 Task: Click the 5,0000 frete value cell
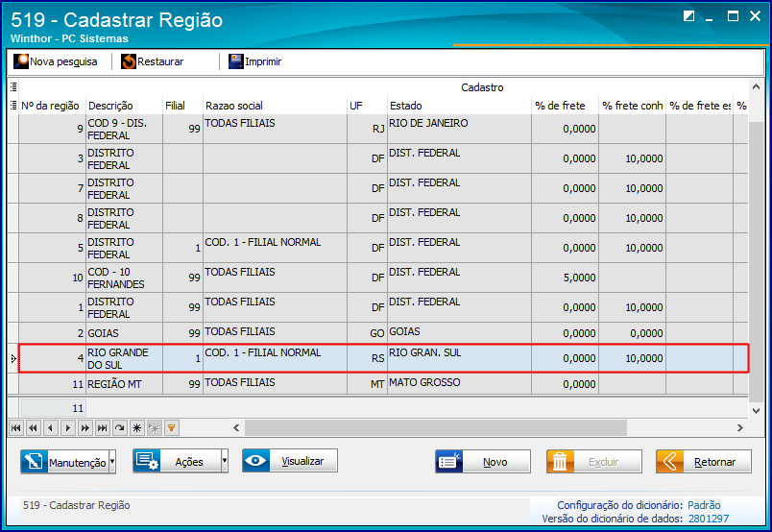click(566, 278)
